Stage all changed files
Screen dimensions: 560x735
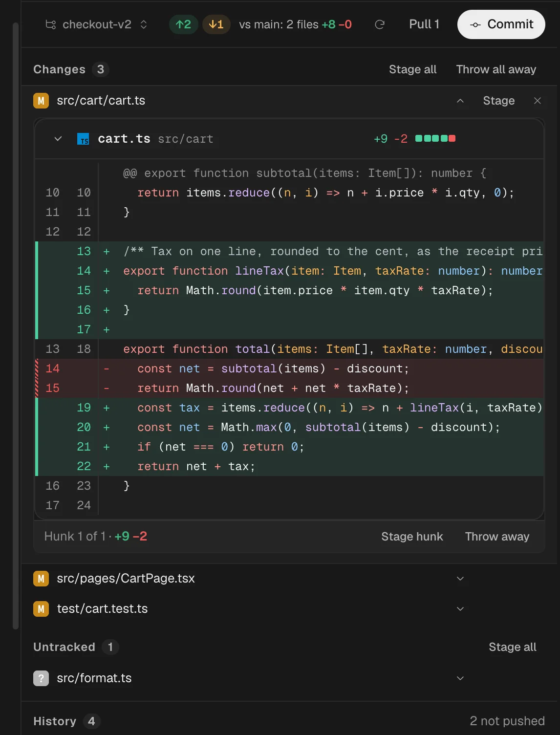(412, 69)
